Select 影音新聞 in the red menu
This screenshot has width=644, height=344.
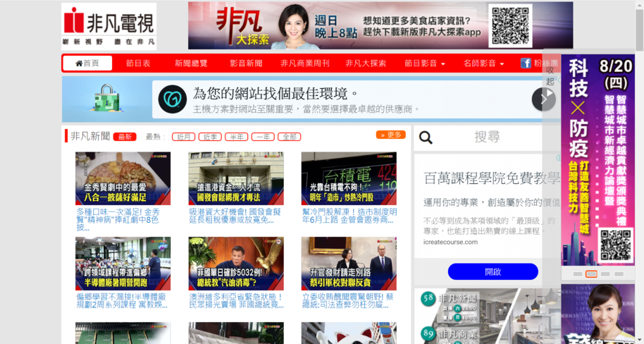246,63
